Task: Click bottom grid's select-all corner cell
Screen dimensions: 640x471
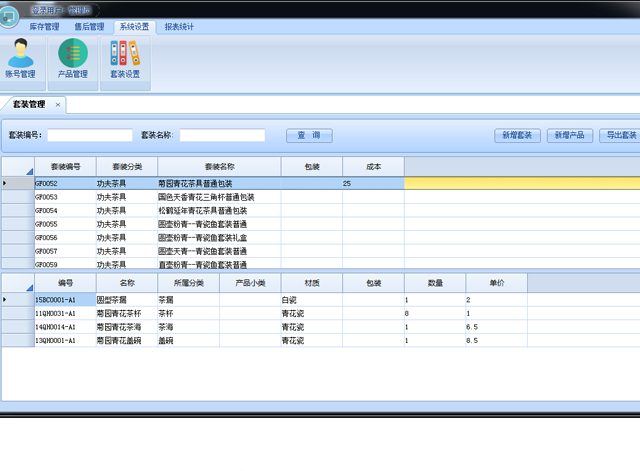Action: (17, 283)
